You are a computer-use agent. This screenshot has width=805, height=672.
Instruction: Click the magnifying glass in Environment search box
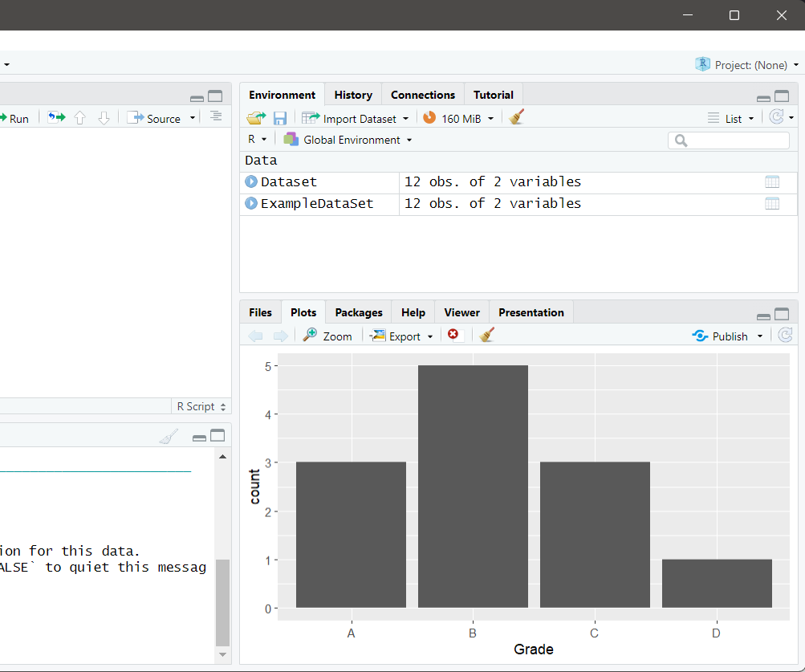point(679,140)
